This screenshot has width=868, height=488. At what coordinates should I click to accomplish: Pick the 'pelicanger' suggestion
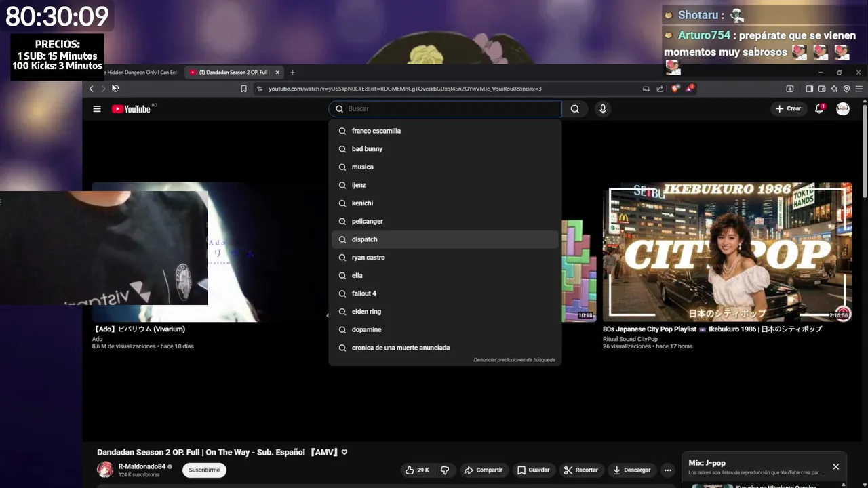pos(445,221)
